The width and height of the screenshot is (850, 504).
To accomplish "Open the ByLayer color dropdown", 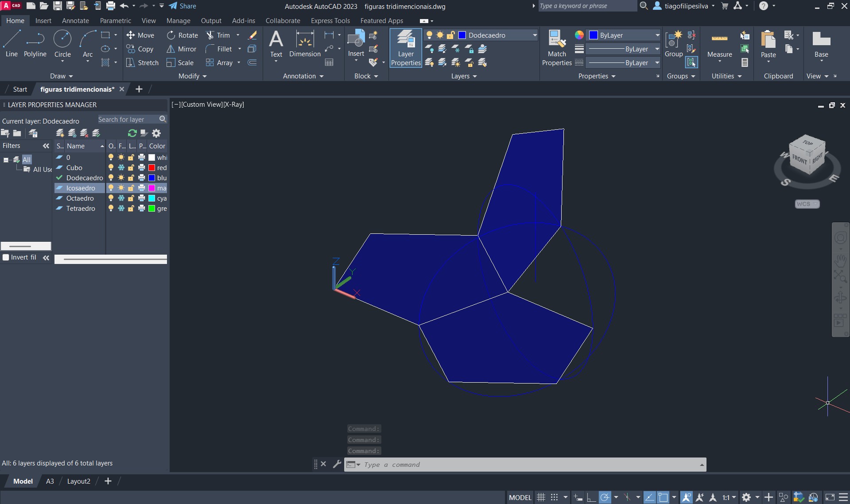I will tap(657, 35).
